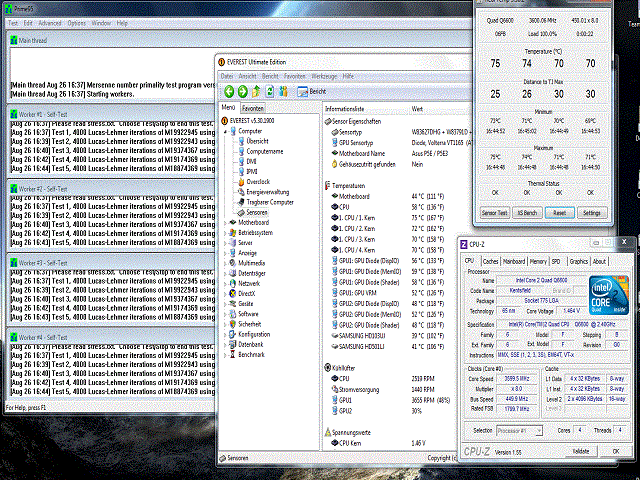Open the Advanced menu in Prime95

[x=50, y=23]
